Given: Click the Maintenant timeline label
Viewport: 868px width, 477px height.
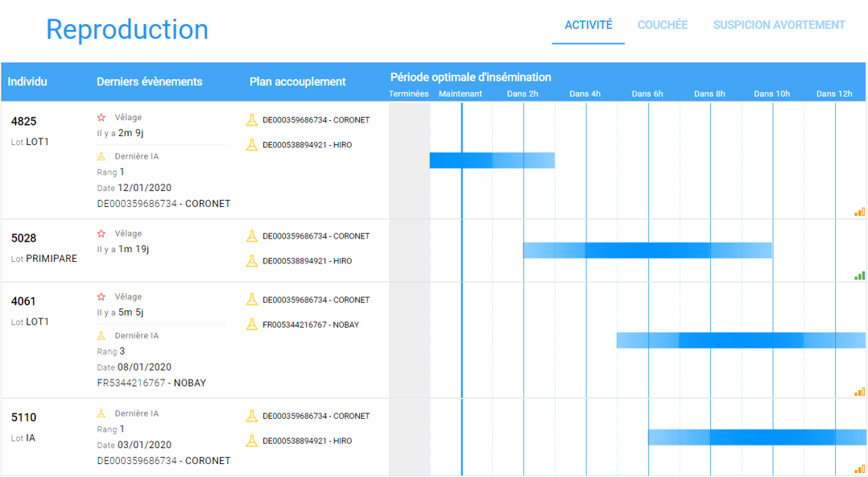Looking at the screenshot, I should pyautogui.click(x=460, y=93).
